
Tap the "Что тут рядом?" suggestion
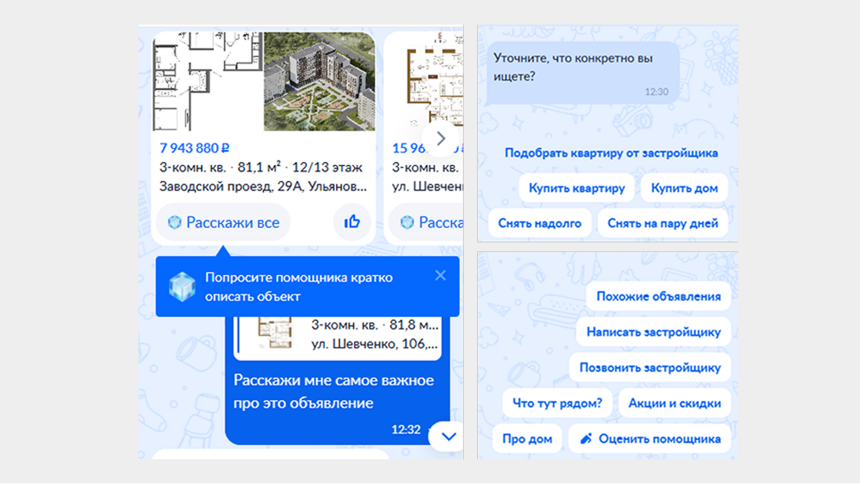tap(557, 403)
